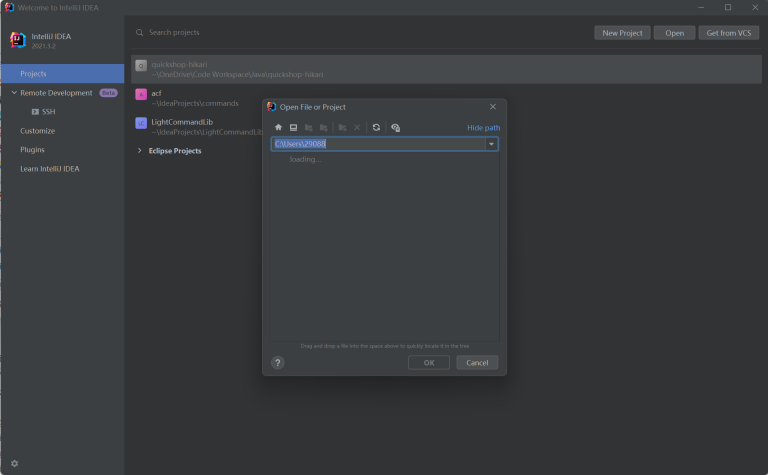Click the Home directory icon in dialog
This screenshot has height=475, width=768.
coord(279,128)
